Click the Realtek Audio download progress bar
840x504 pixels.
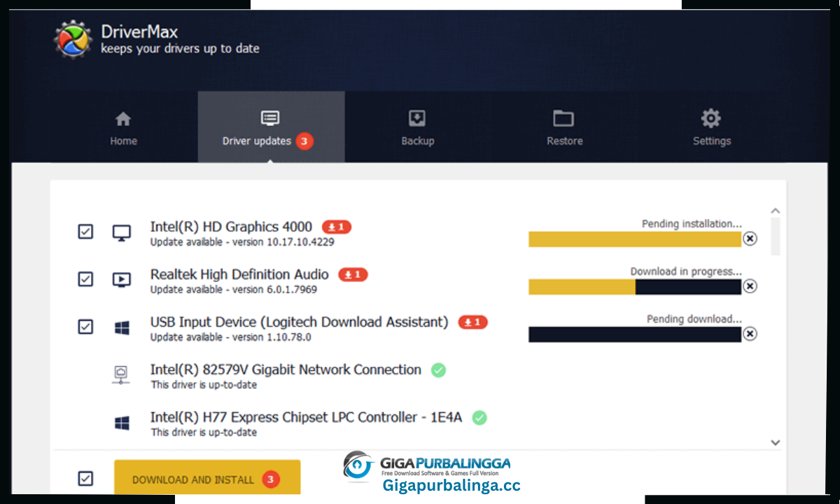[x=635, y=287]
